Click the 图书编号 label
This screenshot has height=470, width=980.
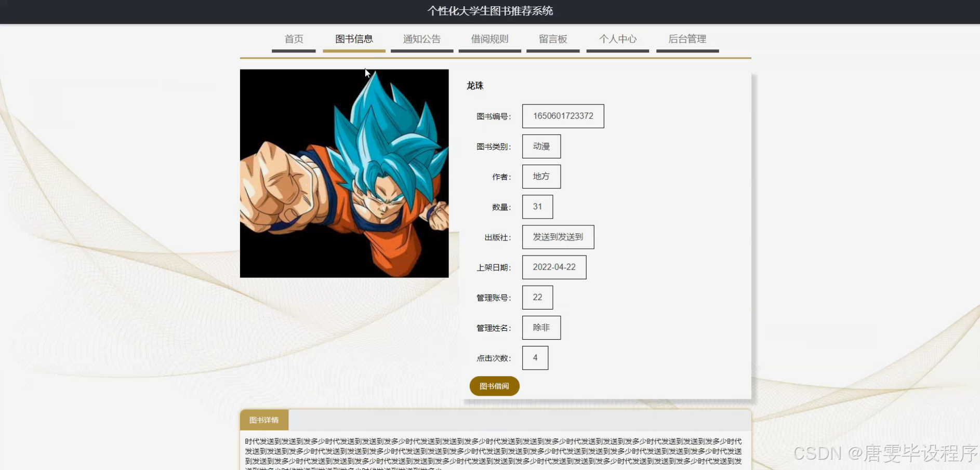(494, 116)
